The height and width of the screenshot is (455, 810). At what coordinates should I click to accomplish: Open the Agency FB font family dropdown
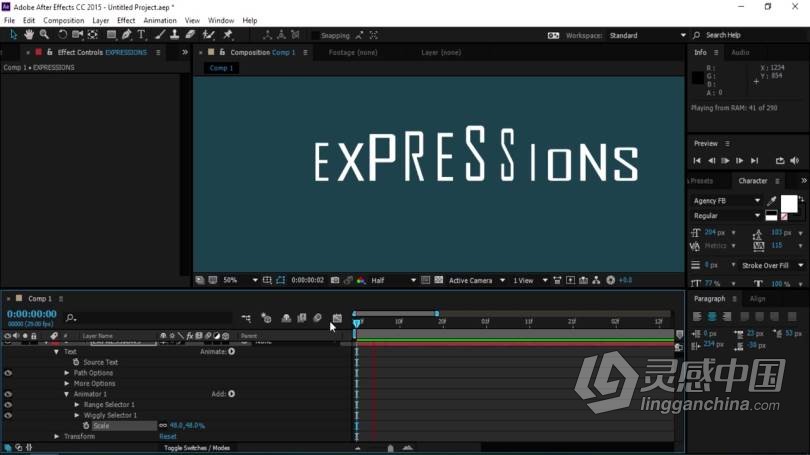coord(756,201)
